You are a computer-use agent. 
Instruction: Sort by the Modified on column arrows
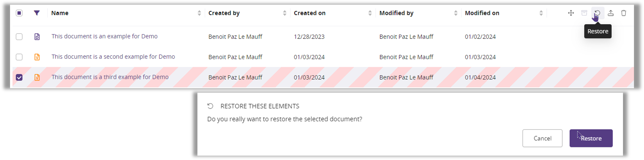[541, 13]
